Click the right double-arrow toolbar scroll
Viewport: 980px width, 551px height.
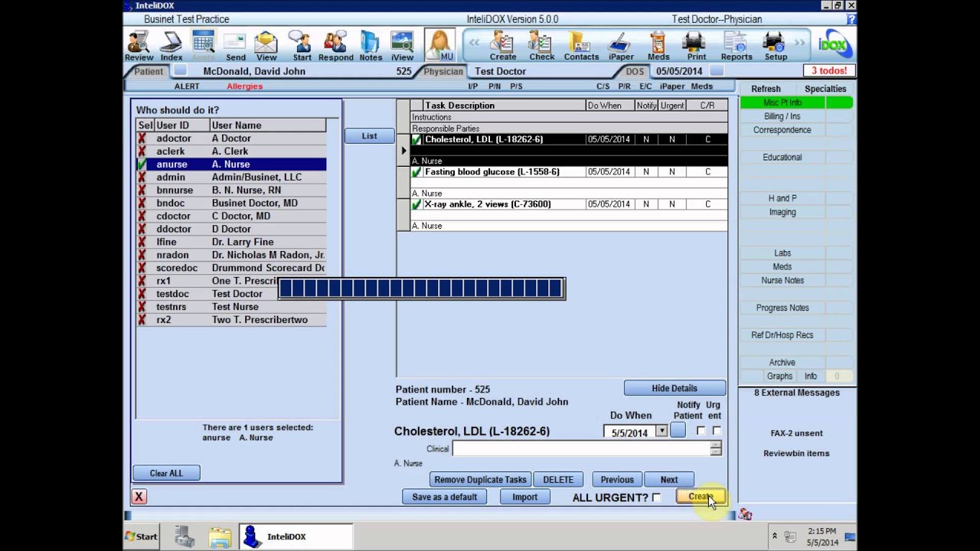coord(800,43)
